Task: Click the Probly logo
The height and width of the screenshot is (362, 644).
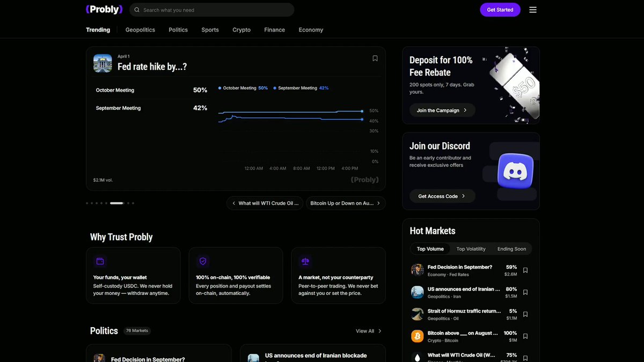Action: (104, 10)
